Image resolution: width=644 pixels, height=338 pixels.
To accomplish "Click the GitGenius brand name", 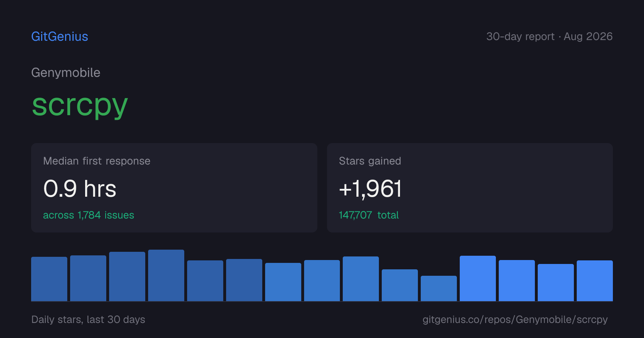I will point(60,36).
